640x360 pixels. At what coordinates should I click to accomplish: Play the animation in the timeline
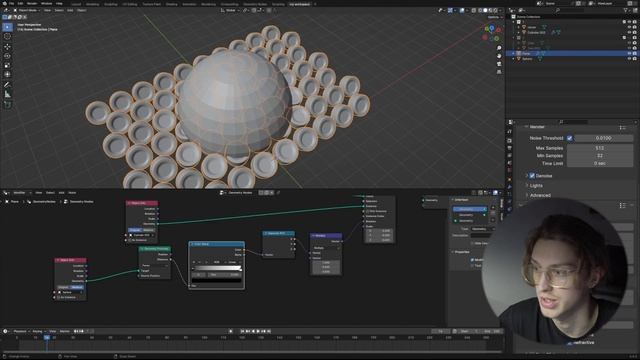pos(258,331)
